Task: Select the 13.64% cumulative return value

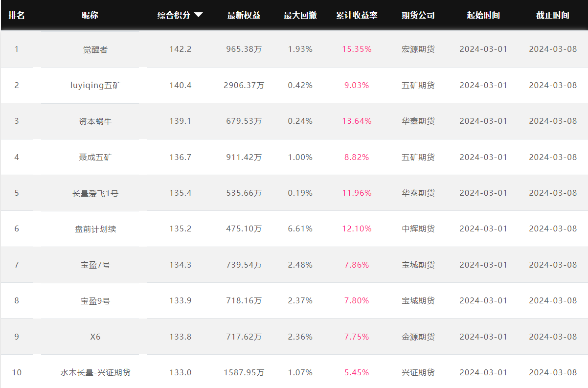Action: tap(357, 121)
